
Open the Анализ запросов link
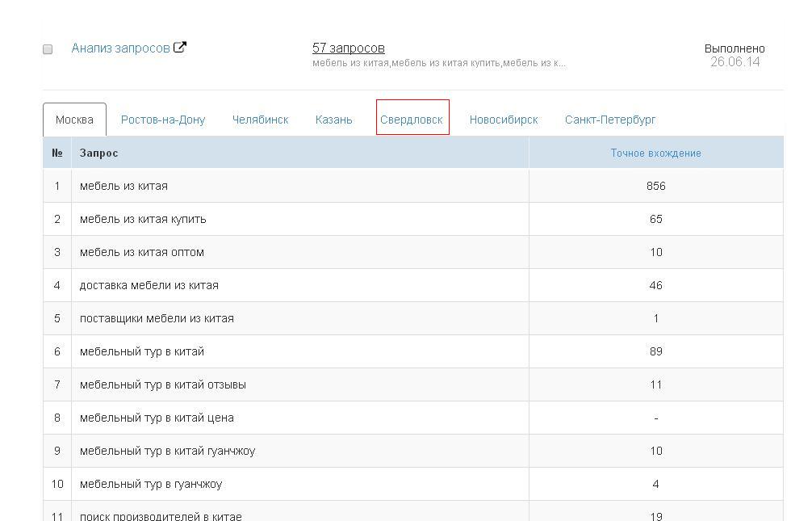120,48
